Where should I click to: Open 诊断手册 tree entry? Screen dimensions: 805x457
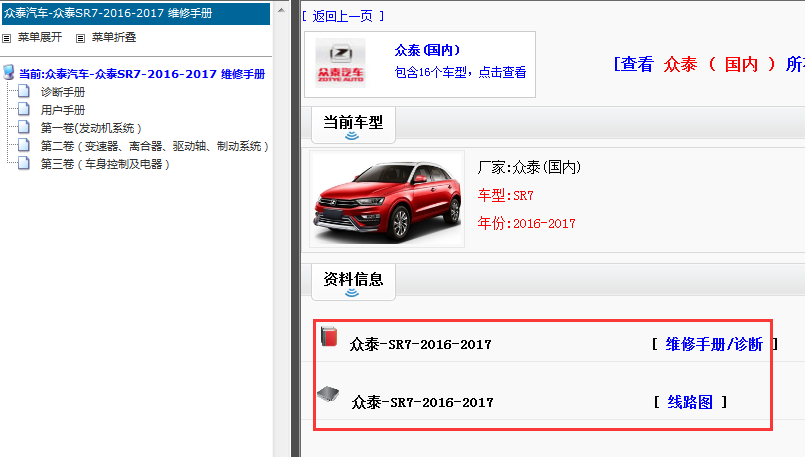63,92
